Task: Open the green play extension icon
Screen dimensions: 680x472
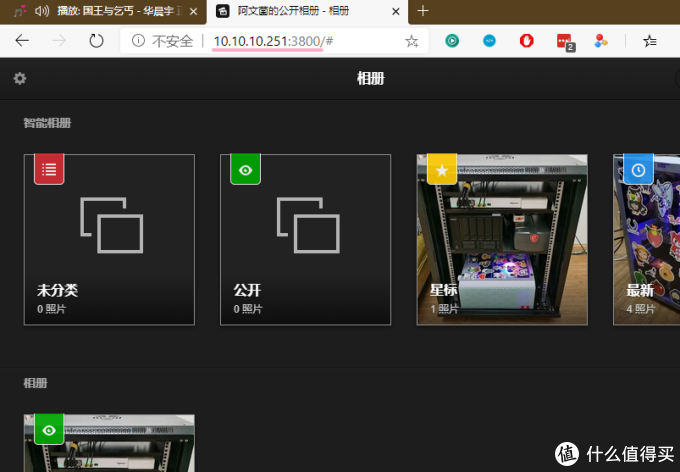Action: 452,41
